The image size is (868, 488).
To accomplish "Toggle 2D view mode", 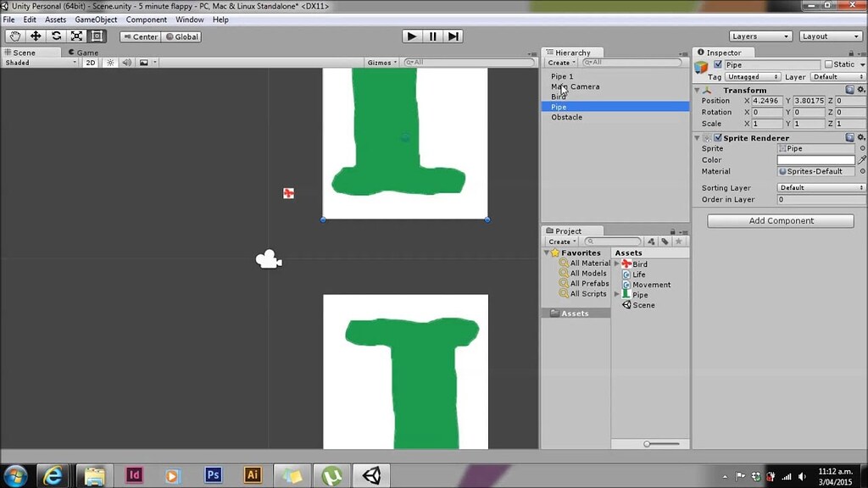I will [x=90, y=62].
